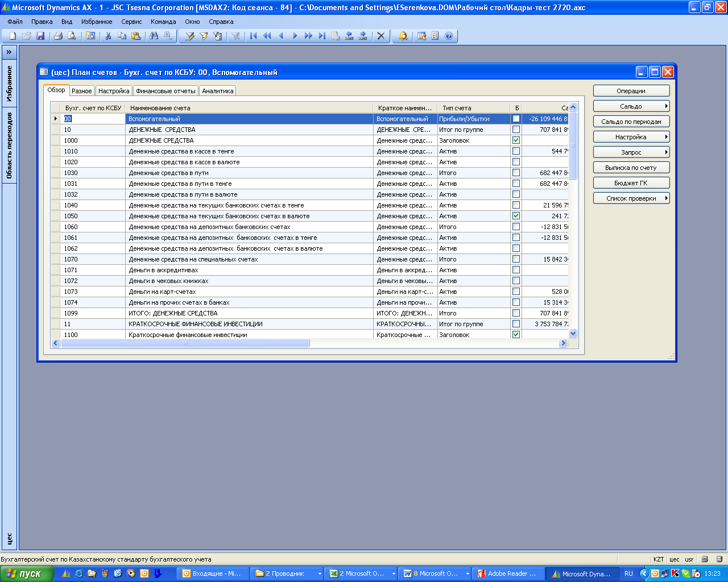Image resolution: width=728 pixels, height=582 pixels.
Task: Select row 1031 Денежные средства в пути в тенге
Action: pyautogui.click(x=310, y=184)
